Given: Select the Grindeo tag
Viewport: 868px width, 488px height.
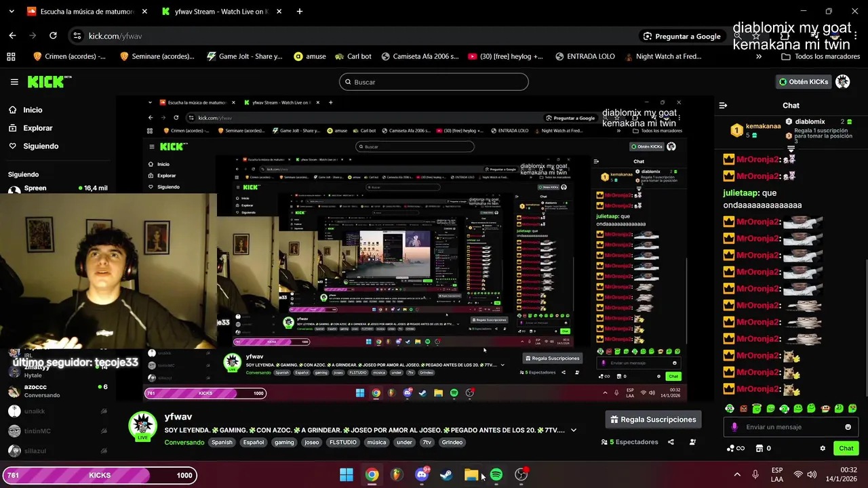Looking at the screenshot, I should (x=452, y=443).
